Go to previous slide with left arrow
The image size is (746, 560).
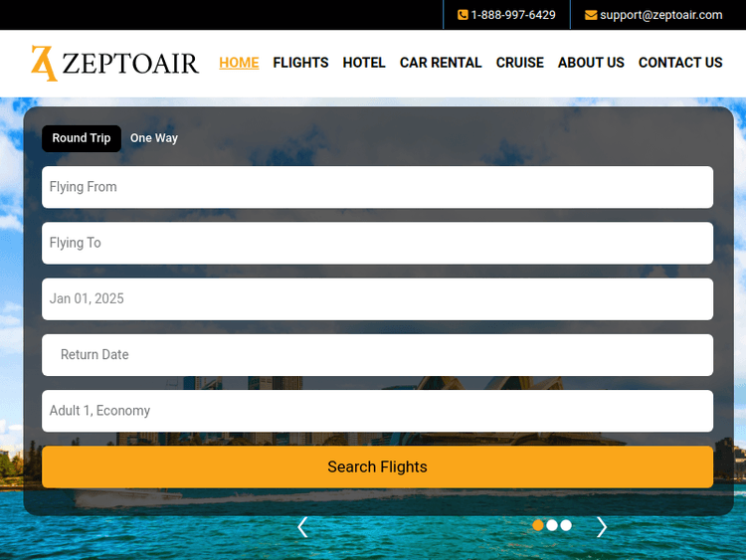(302, 527)
